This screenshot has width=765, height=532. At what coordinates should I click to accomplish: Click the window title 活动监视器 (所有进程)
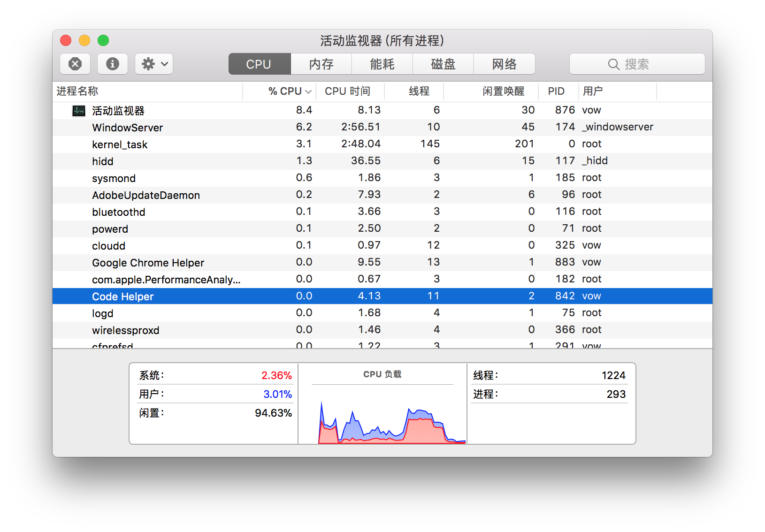(382, 41)
